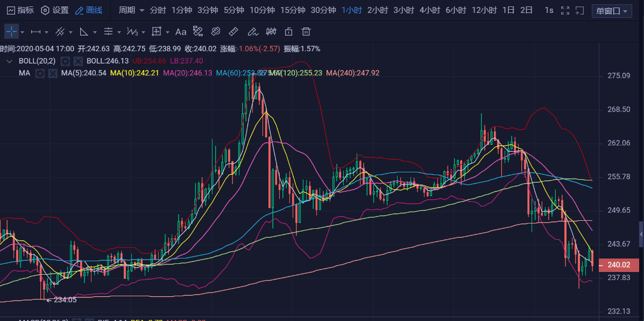Select the 12小时 interval
The height and width of the screenshot is (321, 644).
pyautogui.click(x=484, y=10)
